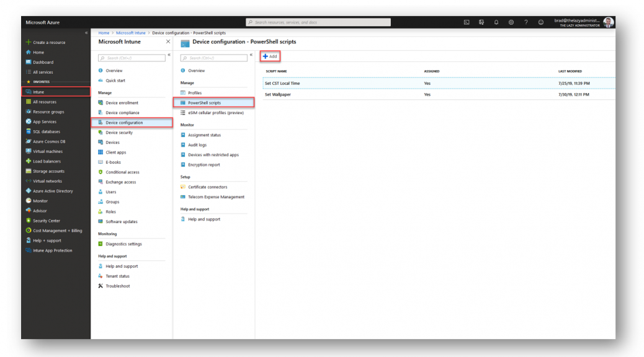644x357 pixels.
Task: Click the Client apps grid icon
Action: [x=101, y=152]
